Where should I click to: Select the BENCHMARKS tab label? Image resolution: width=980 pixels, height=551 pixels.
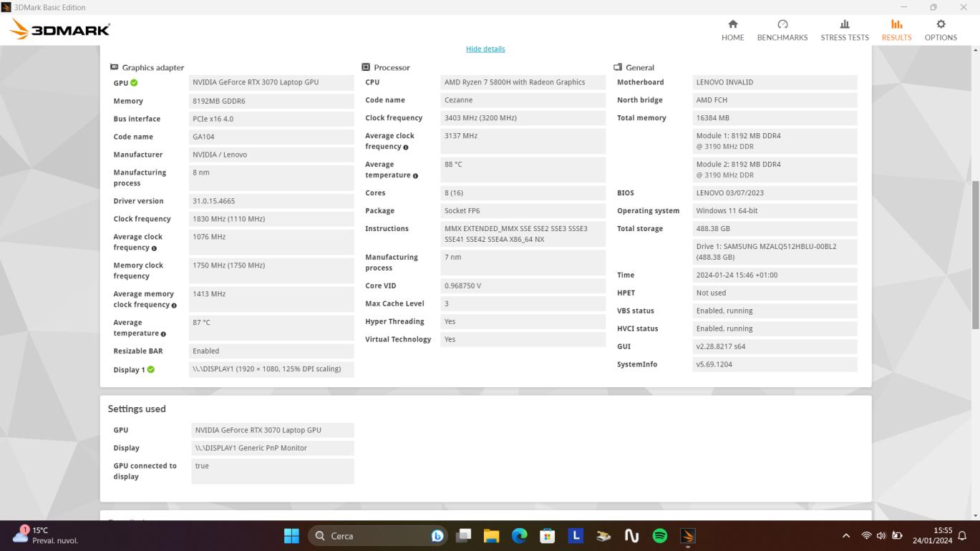click(x=782, y=37)
